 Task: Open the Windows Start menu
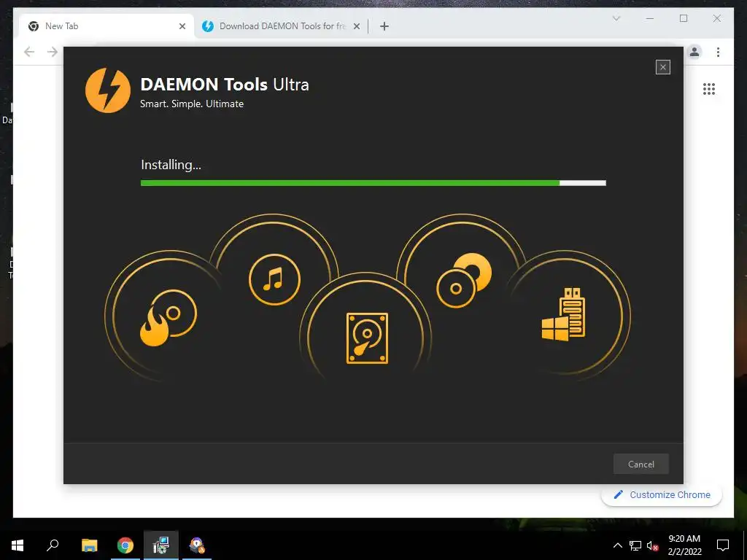tap(18, 545)
